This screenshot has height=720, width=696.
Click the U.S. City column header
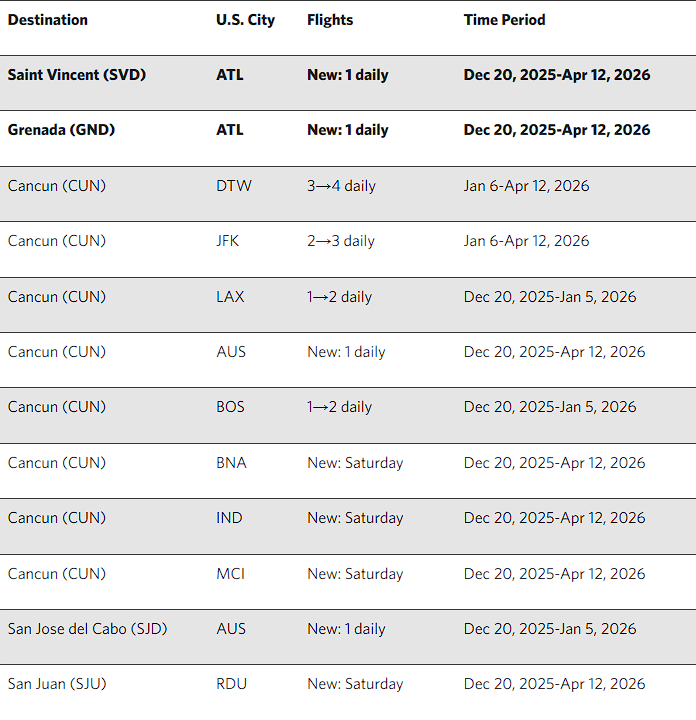(x=245, y=20)
